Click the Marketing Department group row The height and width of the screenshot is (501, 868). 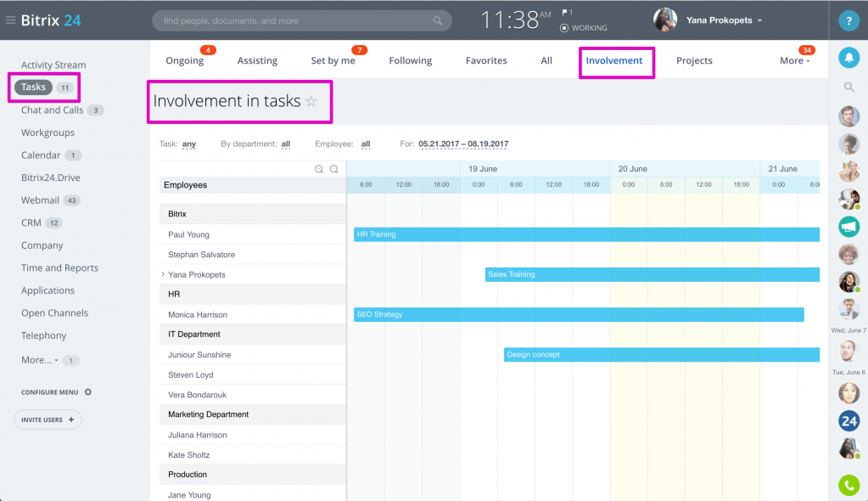[x=253, y=414]
